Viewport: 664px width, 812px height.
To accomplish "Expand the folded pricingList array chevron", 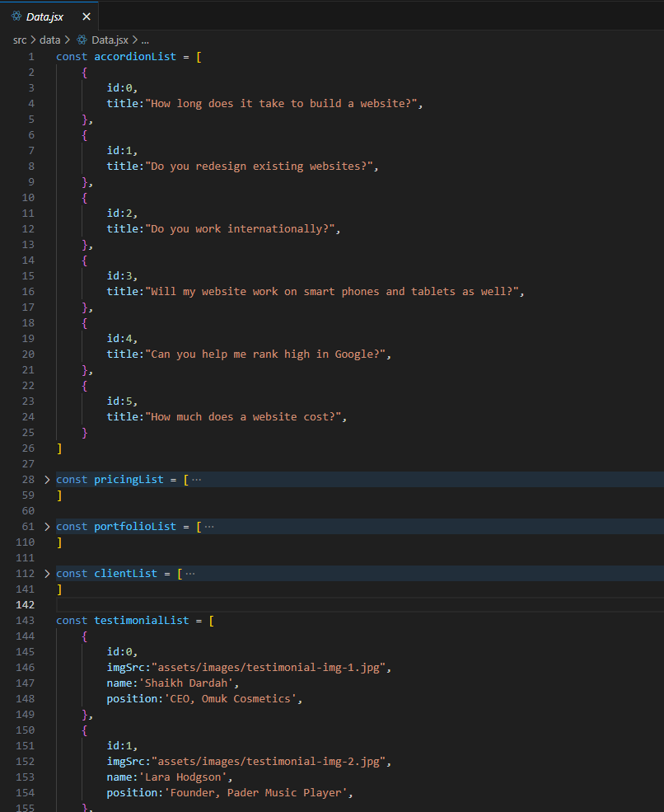I will [47, 480].
